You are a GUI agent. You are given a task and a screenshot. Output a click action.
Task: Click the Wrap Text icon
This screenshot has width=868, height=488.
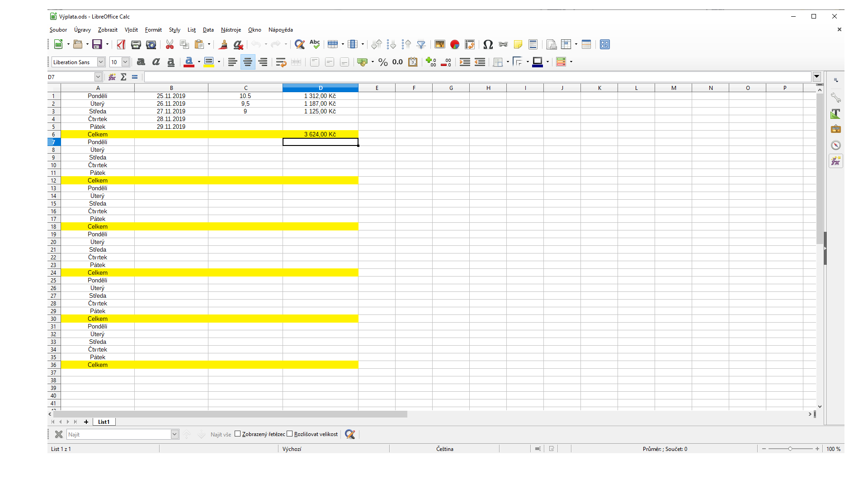[x=281, y=62]
